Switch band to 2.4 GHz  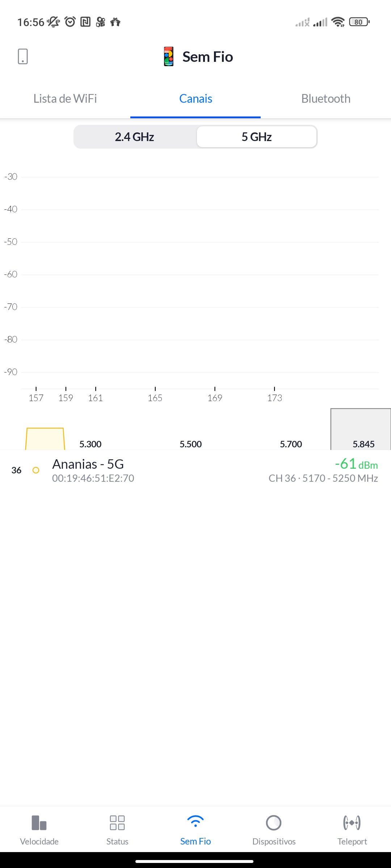click(x=135, y=137)
